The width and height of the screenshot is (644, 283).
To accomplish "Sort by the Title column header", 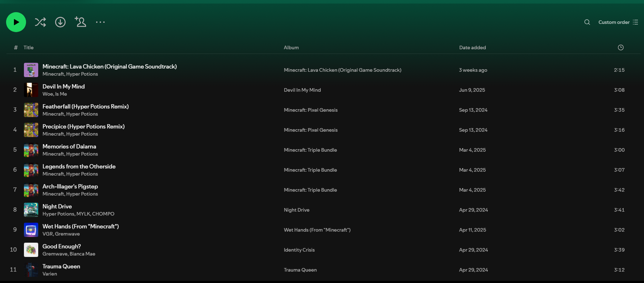I will [x=29, y=47].
